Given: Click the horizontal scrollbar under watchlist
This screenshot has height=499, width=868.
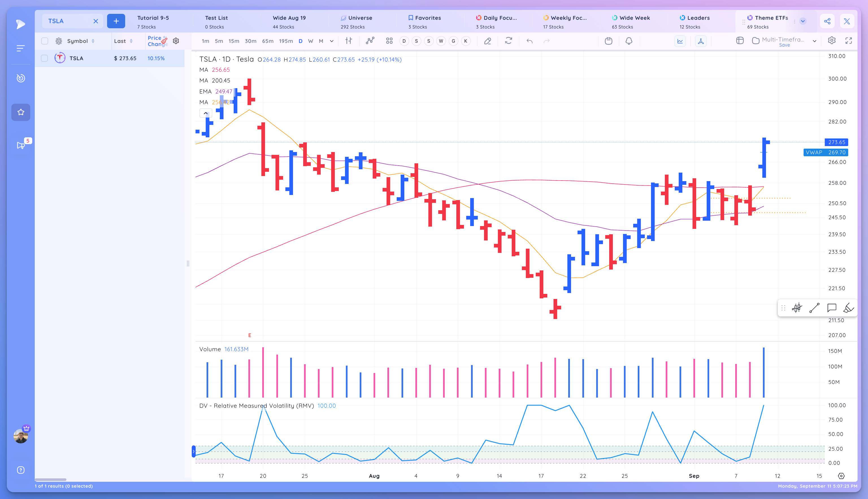Looking at the screenshot, I should (x=50, y=480).
